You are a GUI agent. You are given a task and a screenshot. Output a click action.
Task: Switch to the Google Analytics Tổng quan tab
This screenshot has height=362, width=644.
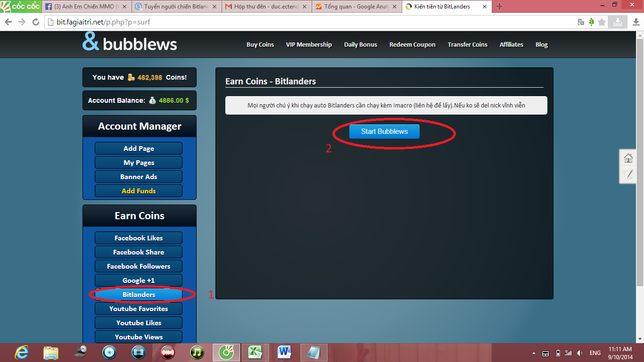click(x=356, y=7)
